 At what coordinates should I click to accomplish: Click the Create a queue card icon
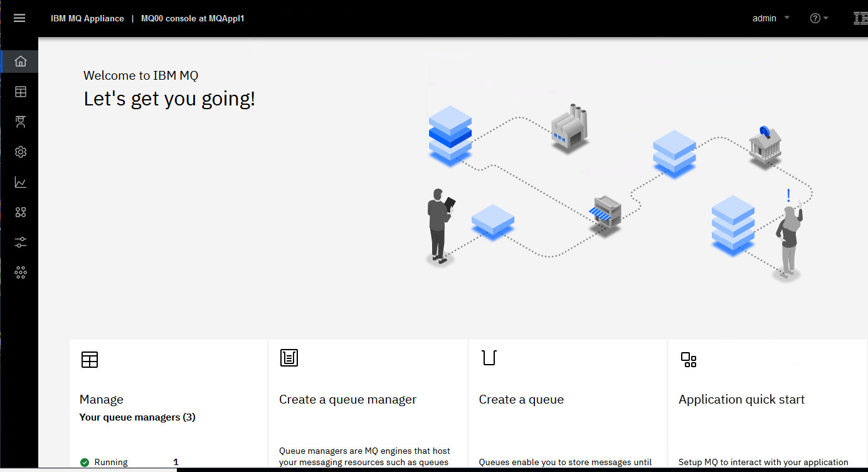(489, 358)
